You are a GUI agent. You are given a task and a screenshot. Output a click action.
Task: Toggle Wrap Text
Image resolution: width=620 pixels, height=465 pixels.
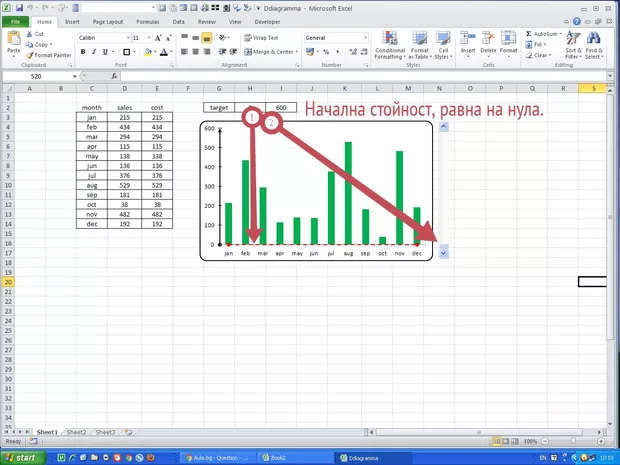tap(261, 38)
